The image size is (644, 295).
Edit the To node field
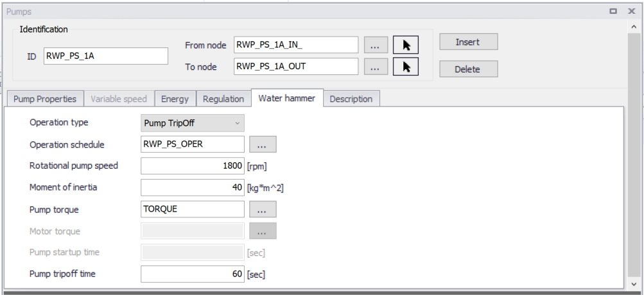(x=296, y=67)
